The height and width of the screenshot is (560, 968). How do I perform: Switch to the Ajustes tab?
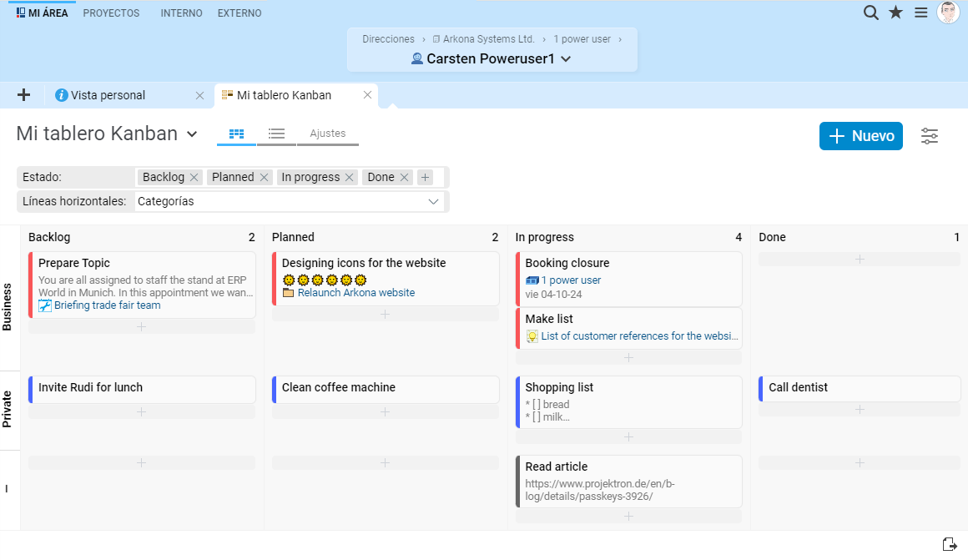coord(328,134)
